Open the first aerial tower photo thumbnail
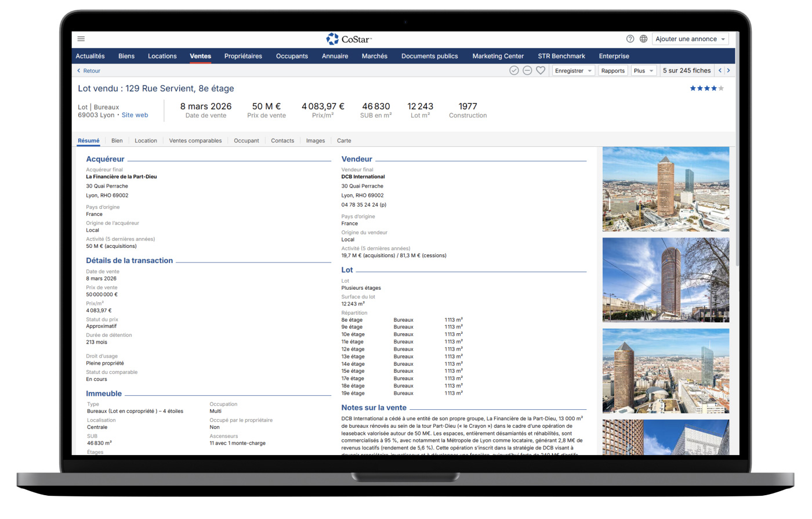 pos(666,189)
